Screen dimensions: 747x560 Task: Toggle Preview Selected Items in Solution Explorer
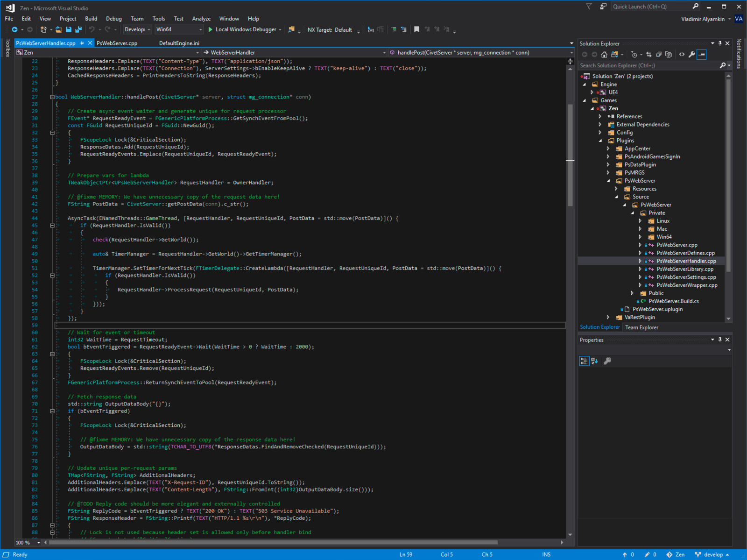click(x=702, y=55)
